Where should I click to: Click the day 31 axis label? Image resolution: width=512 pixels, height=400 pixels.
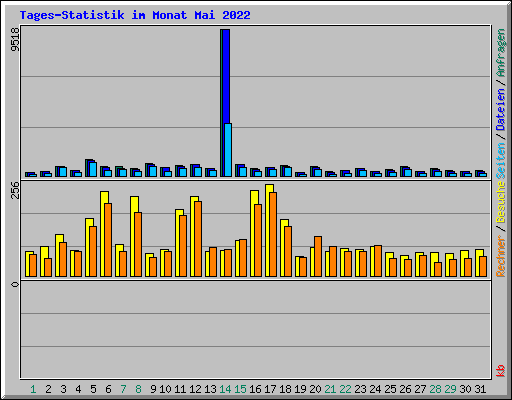[x=480, y=389]
